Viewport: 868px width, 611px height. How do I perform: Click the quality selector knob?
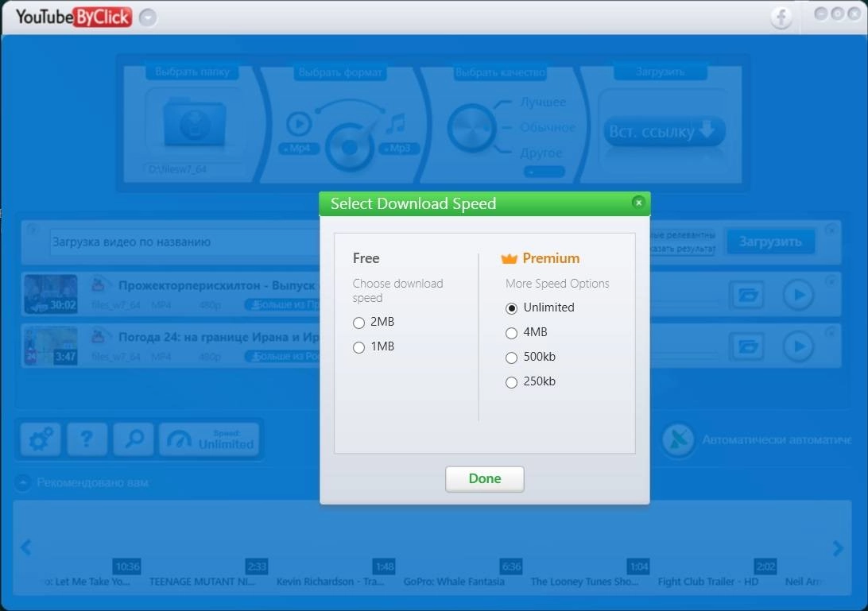tap(471, 128)
